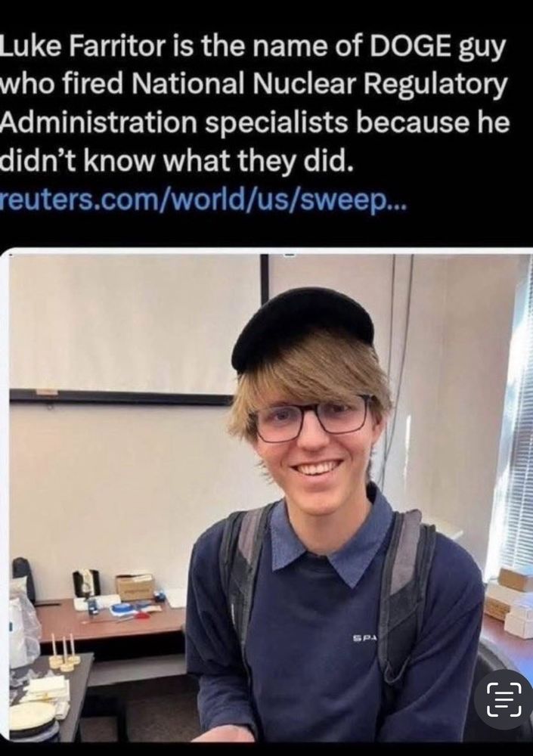Tap the eyeglasses in the photo
Screen dimensions: 533x756
(x=312, y=418)
